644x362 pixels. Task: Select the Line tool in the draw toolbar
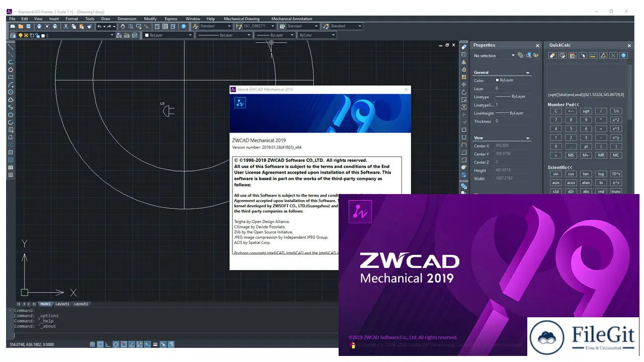coord(11,47)
